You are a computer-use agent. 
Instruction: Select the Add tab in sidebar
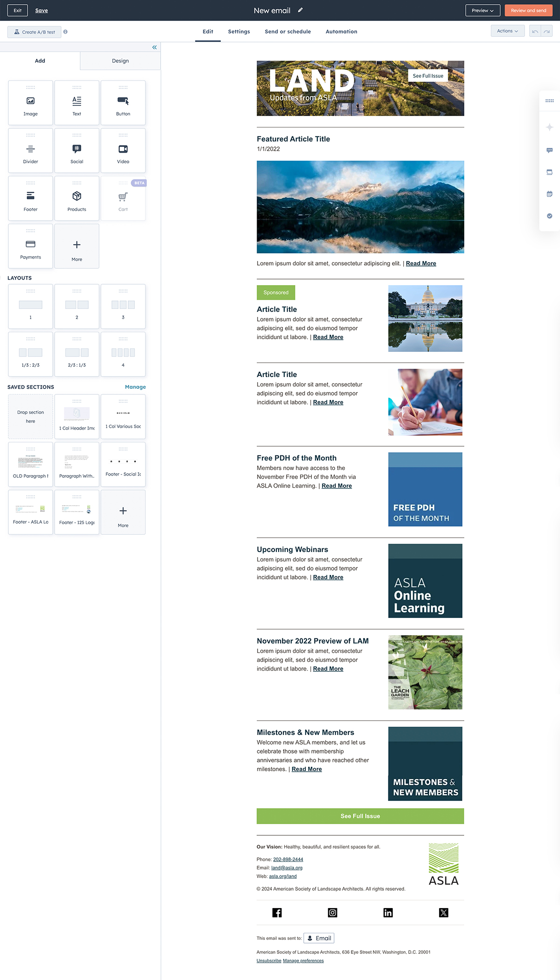click(x=40, y=61)
